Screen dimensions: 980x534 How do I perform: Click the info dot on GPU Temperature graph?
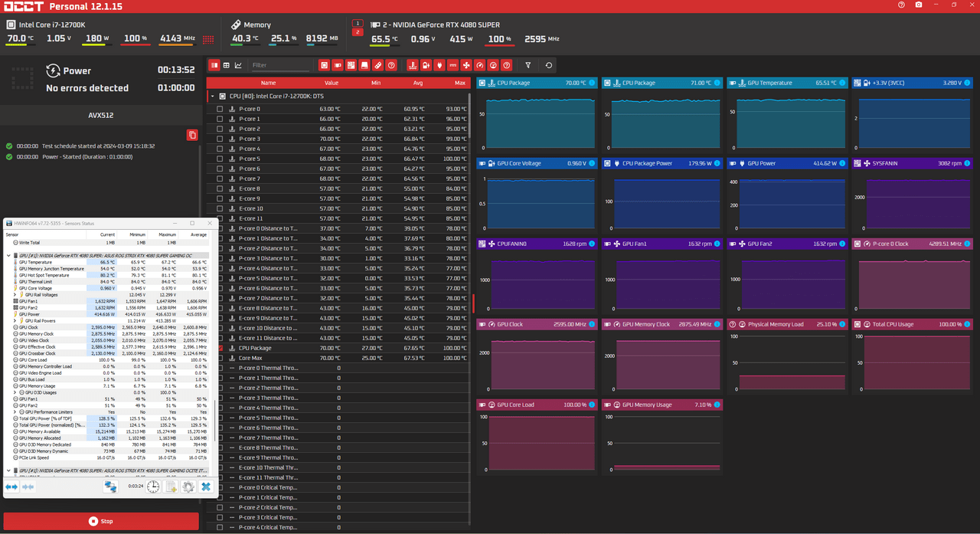842,83
